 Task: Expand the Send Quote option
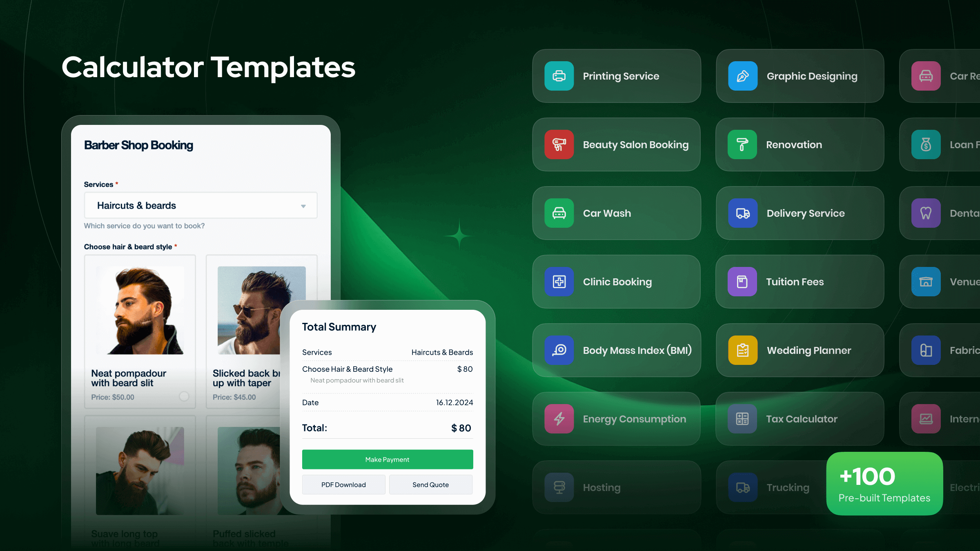click(x=431, y=484)
